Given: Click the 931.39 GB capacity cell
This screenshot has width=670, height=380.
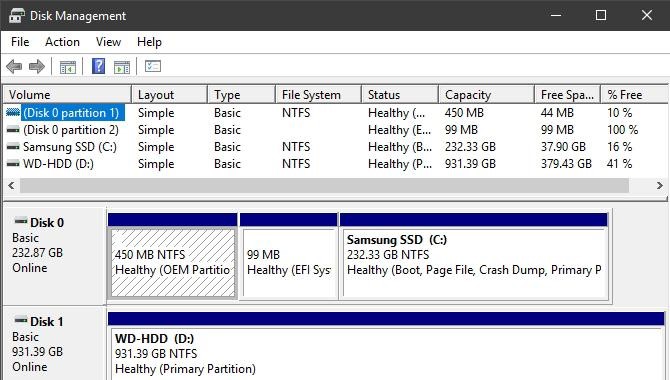Looking at the screenshot, I should (470, 164).
